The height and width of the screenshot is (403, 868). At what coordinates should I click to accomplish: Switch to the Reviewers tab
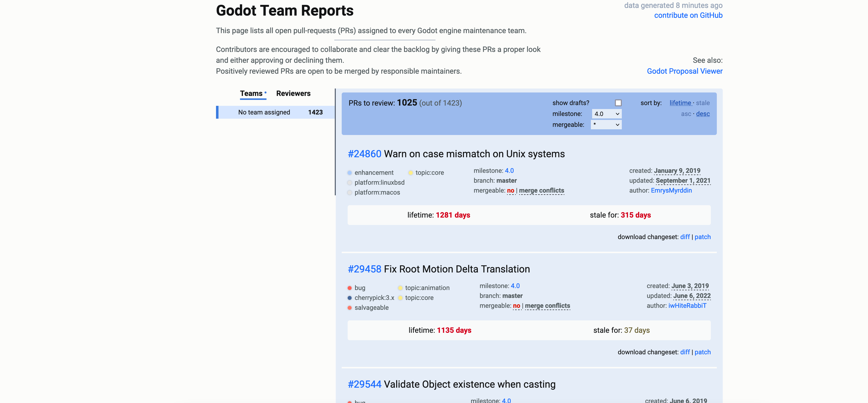[293, 93]
